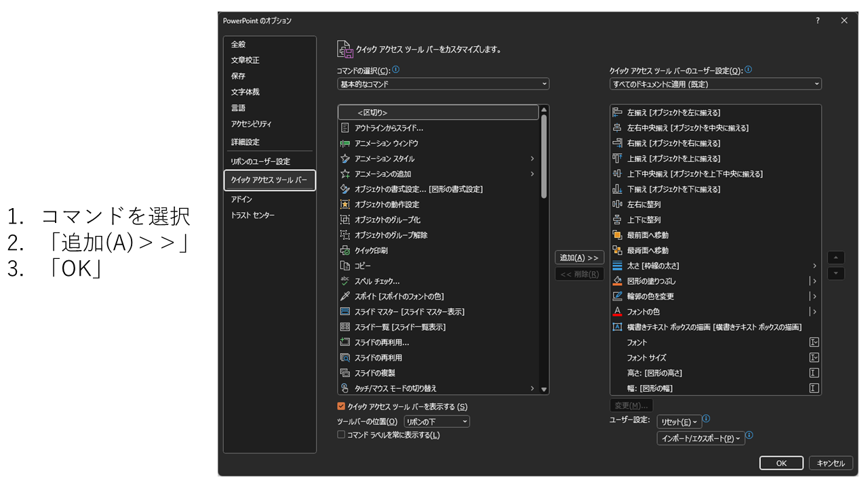Click the left command list scrollbar thumb
The width and height of the screenshot is (868, 488).
point(544,157)
